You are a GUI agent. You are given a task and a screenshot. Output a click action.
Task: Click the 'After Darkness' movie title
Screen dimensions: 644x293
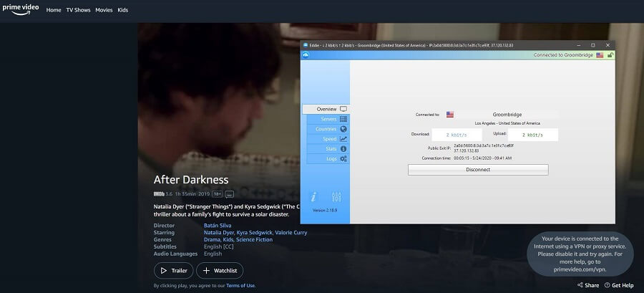(x=191, y=180)
